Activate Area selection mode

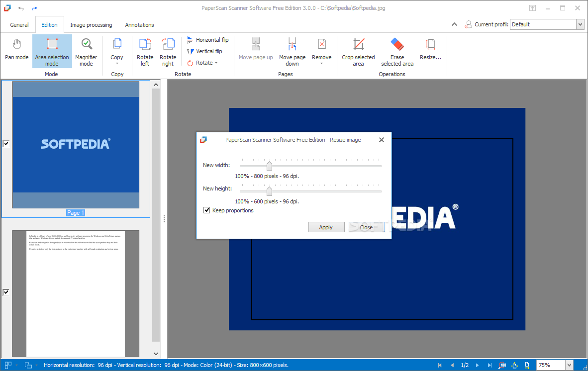click(x=52, y=51)
